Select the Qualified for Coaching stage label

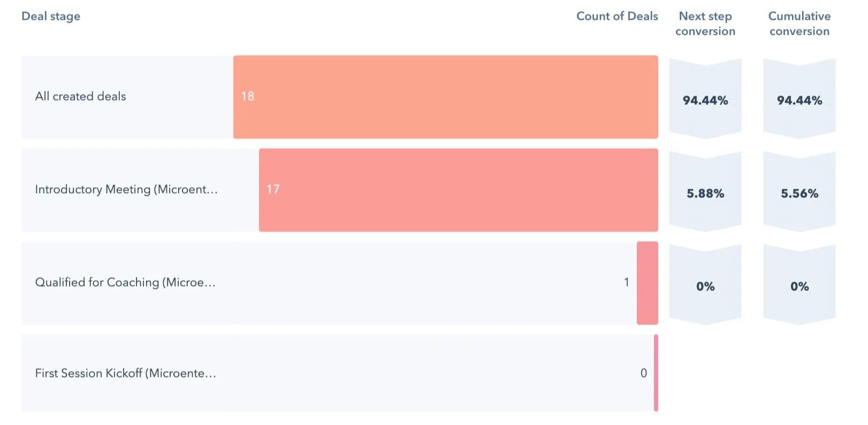pos(125,282)
